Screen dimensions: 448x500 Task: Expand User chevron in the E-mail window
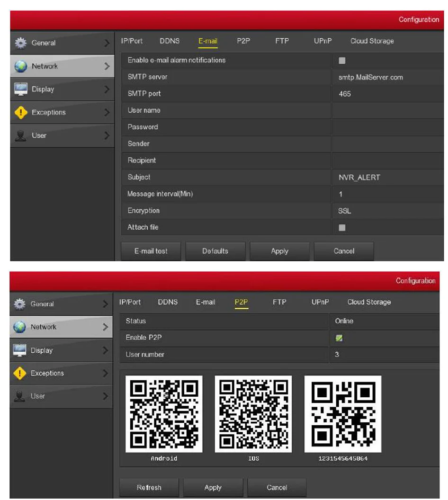click(107, 135)
